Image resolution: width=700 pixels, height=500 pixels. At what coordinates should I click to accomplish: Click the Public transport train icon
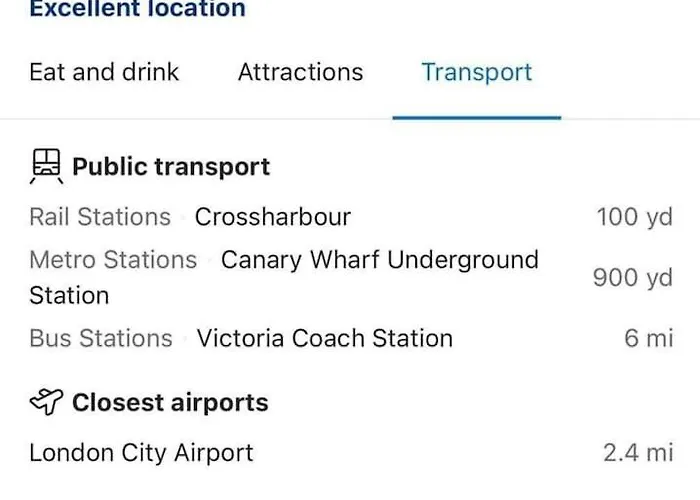46,166
